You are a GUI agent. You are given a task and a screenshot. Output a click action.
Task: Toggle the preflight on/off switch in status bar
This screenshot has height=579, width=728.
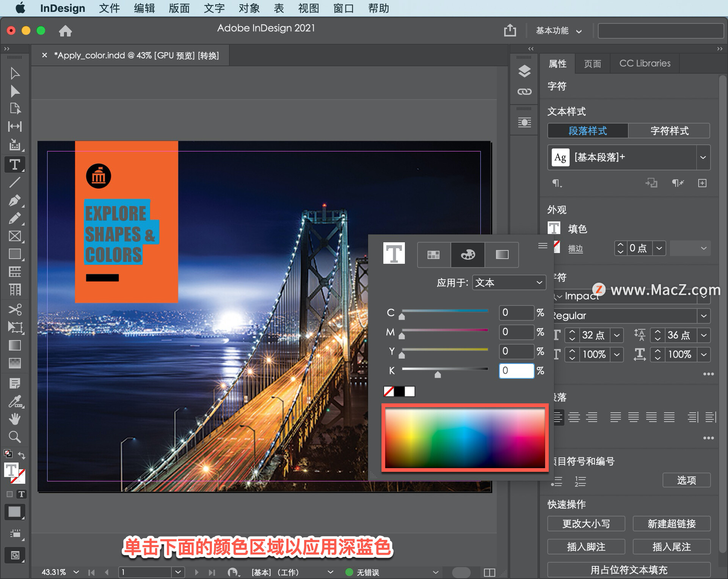461,572
